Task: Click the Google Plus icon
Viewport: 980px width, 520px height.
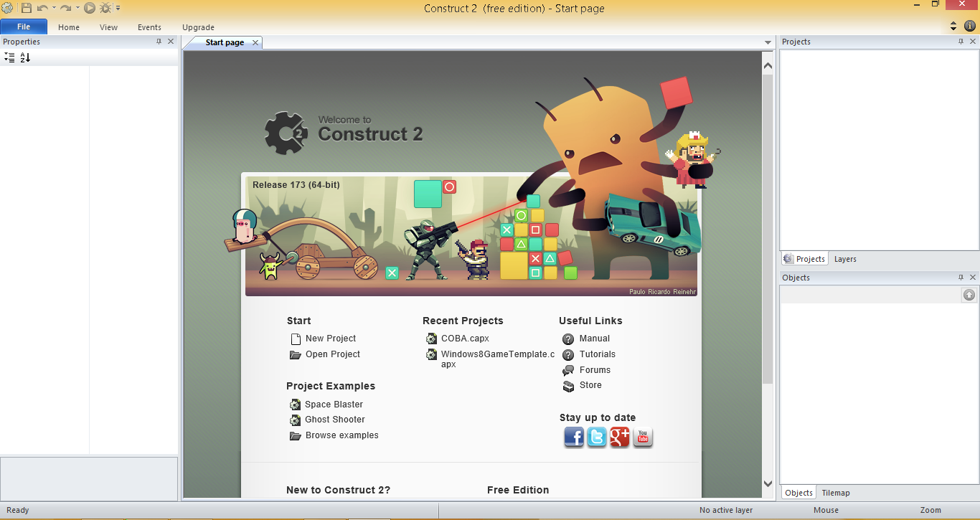Action: coord(620,437)
